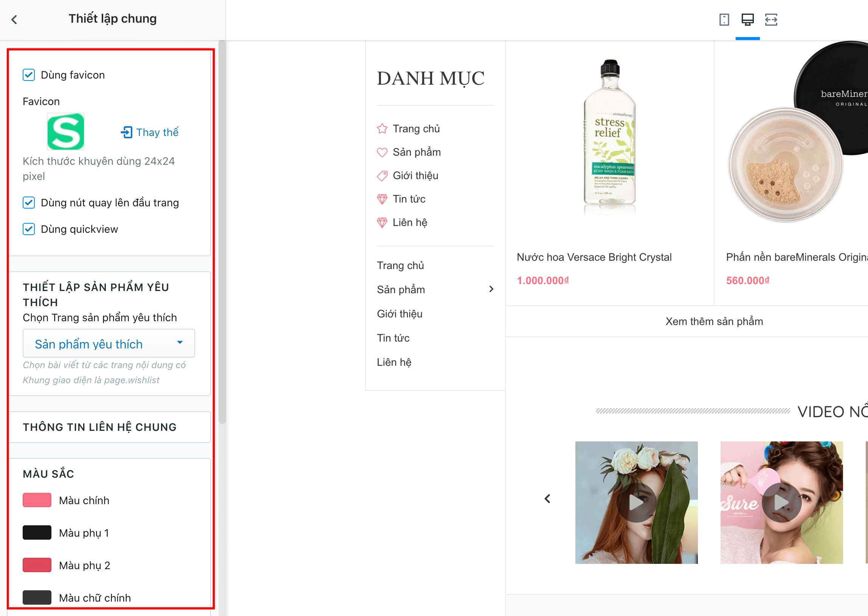This screenshot has height=616, width=868.
Task: Pick the Màu chính color swatch
Action: click(x=37, y=500)
